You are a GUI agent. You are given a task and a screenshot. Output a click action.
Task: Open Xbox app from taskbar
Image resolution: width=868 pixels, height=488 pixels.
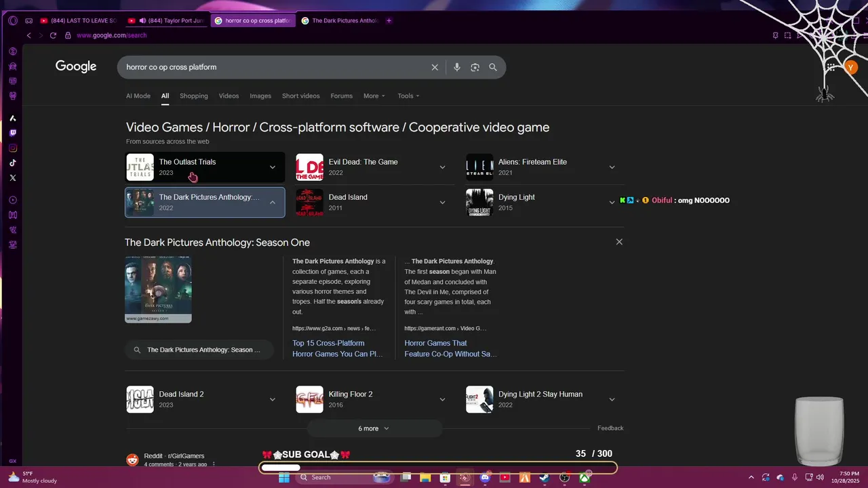click(585, 477)
